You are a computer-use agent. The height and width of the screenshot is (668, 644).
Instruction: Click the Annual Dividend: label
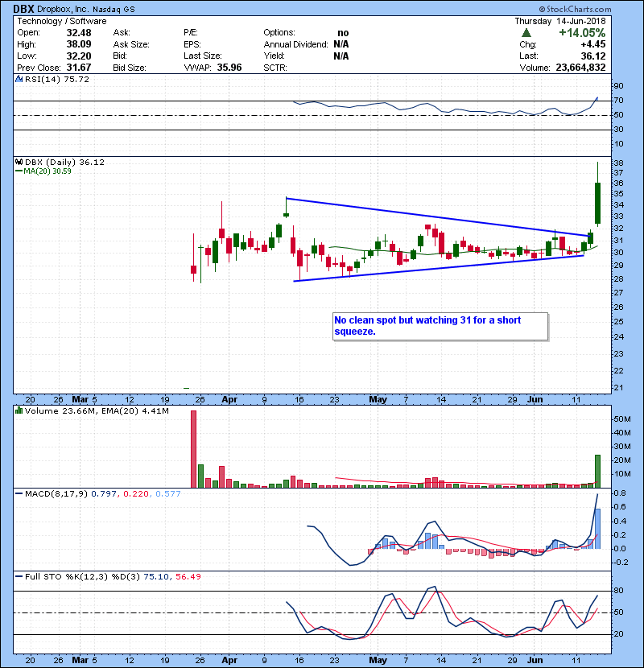pyautogui.click(x=295, y=44)
